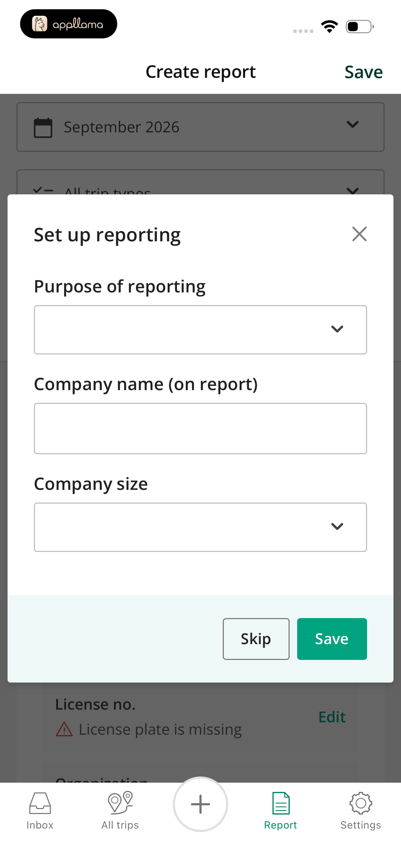Viewport: 401px width, 868px height.
Task: Click the 'Create report' title
Action: coord(200,72)
